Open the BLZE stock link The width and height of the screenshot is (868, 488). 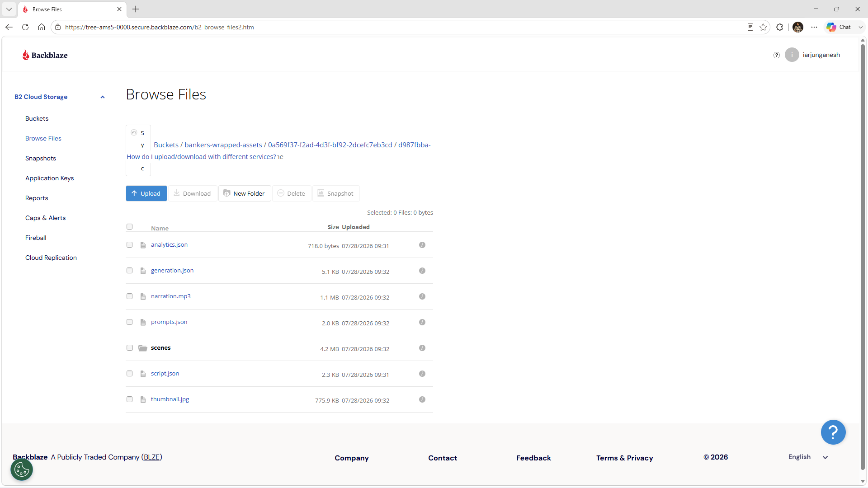152,457
